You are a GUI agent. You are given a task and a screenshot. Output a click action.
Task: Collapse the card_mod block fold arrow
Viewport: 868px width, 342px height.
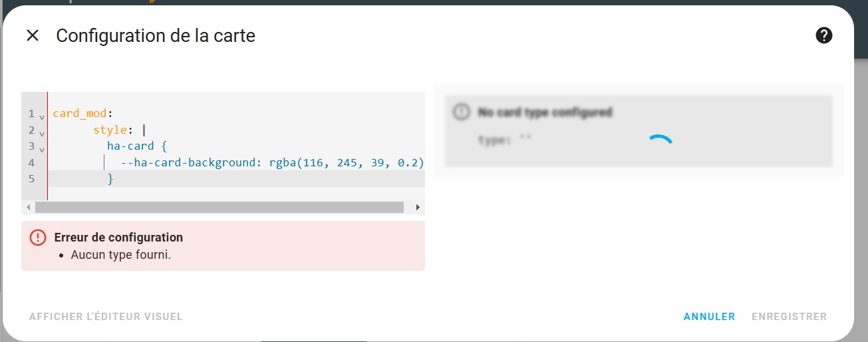pyautogui.click(x=42, y=116)
